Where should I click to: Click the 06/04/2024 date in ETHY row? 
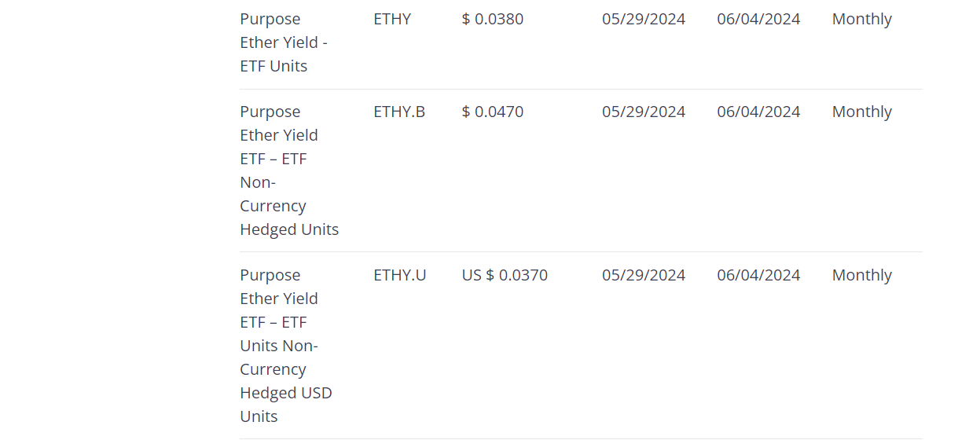click(x=758, y=19)
